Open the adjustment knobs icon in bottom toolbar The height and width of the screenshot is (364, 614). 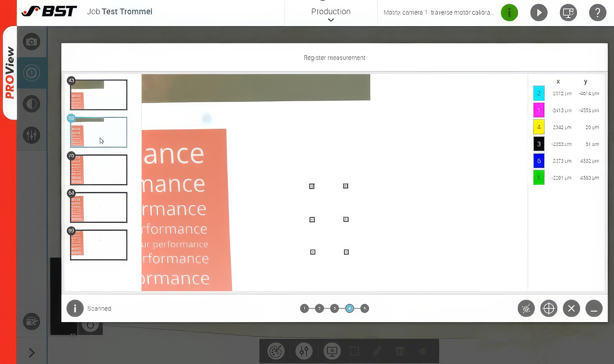click(x=304, y=351)
